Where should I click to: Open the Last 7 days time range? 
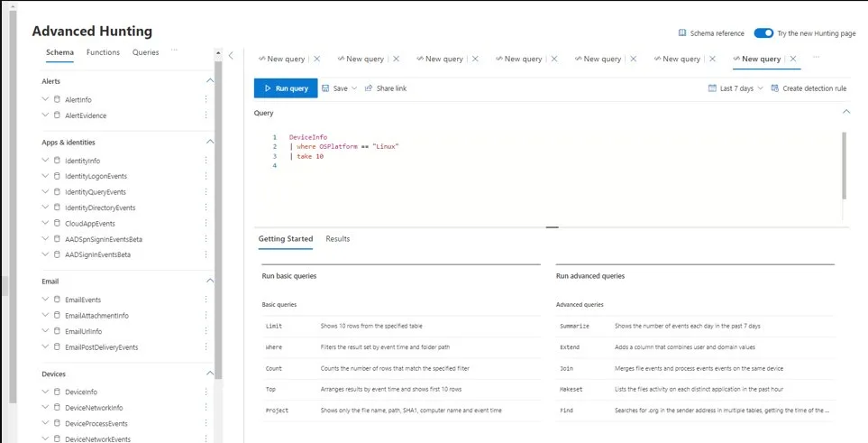tap(736, 88)
